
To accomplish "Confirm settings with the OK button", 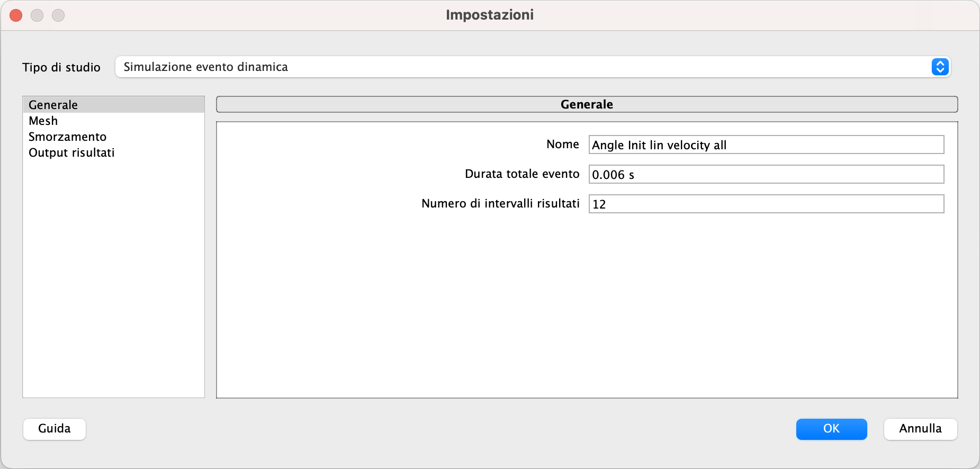I will coord(831,429).
